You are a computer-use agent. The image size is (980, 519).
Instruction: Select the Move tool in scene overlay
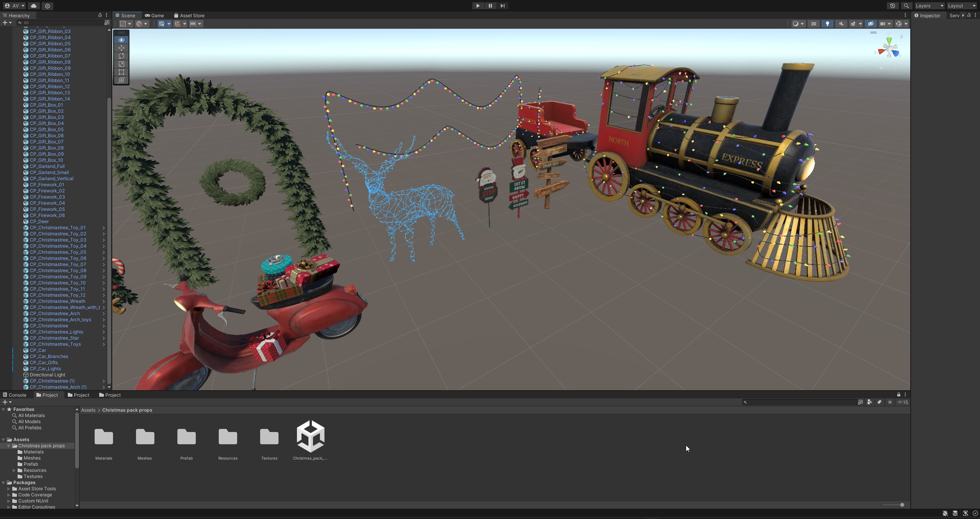121,48
